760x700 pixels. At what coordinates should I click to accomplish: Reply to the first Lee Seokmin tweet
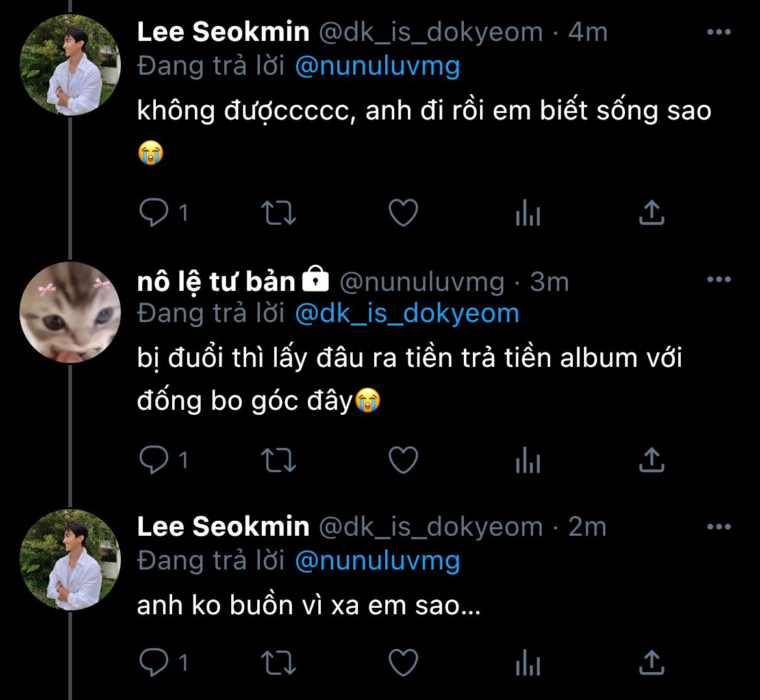pos(154,212)
